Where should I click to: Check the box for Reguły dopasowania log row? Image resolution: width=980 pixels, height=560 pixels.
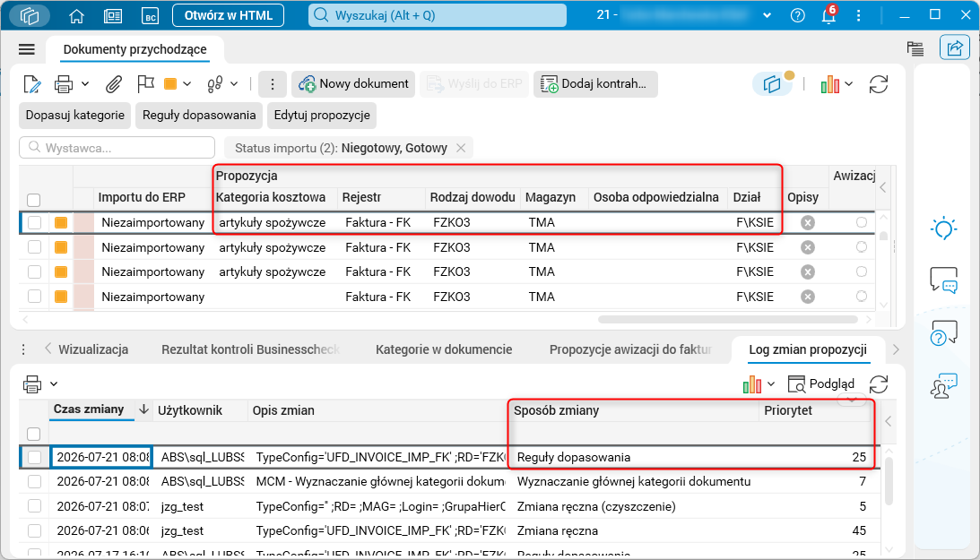coord(34,458)
